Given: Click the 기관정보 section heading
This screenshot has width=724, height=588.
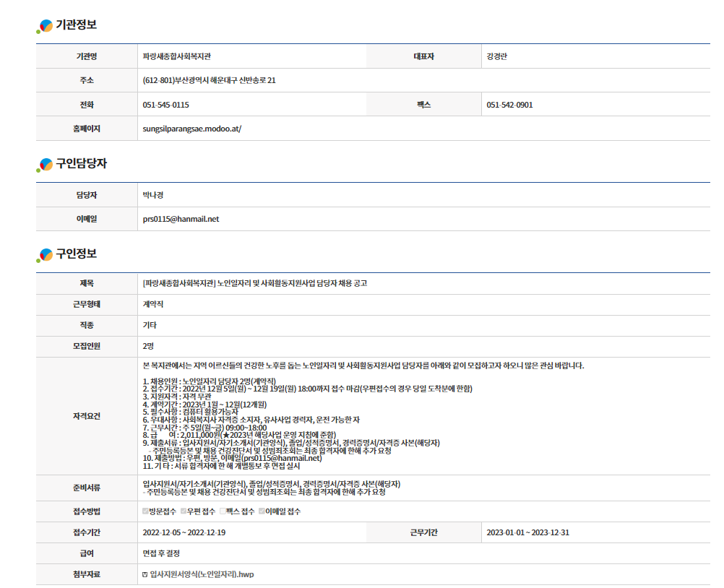Looking at the screenshot, I should click(76, 25).
